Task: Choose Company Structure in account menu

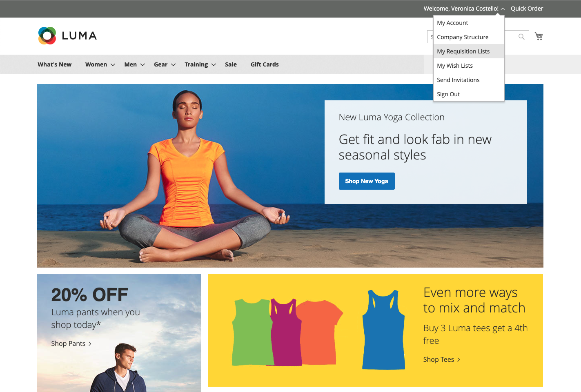Action: click(x=469, y=37)
